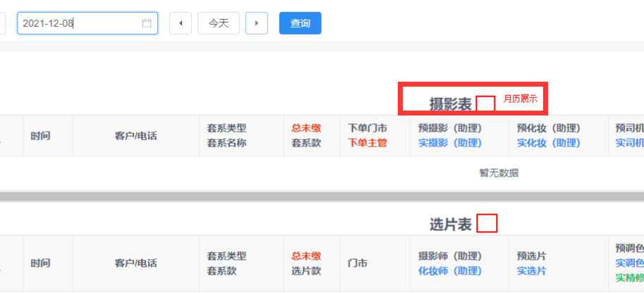644x293 pixels.
Task: Jump to today with the 今天 button
Action: pos(219,23)
